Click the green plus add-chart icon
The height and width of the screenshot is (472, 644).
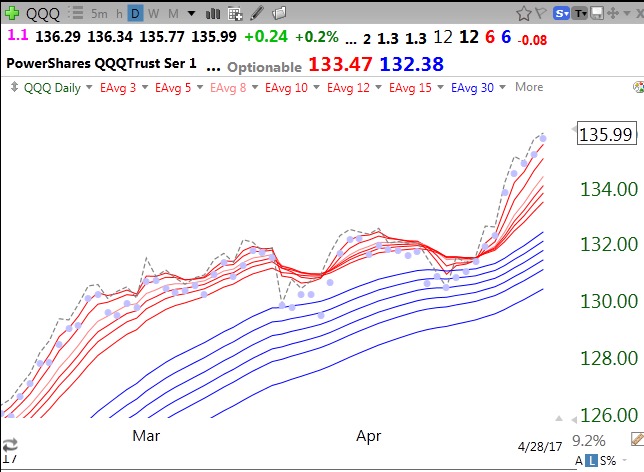coord(12,14)
